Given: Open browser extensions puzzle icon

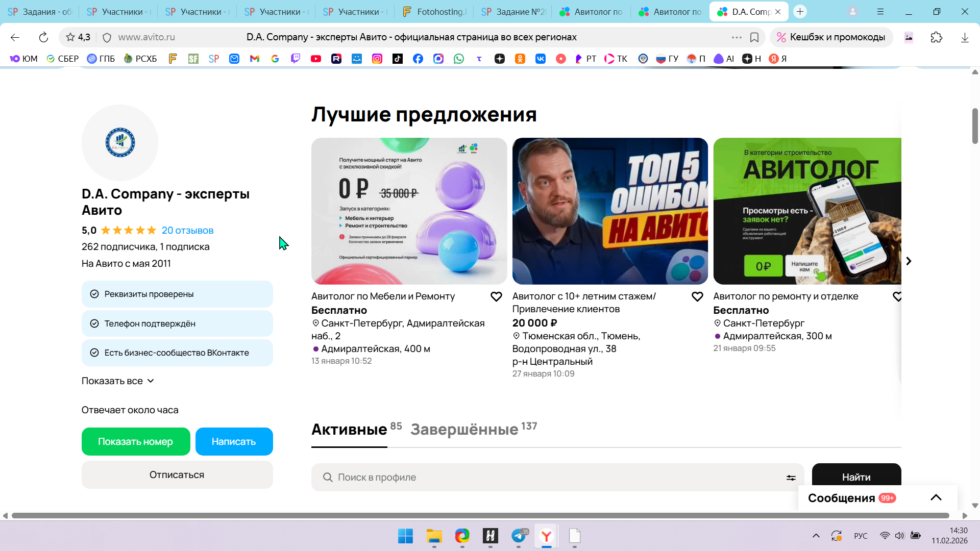Looking at the screenshot, I should [936, 37].
